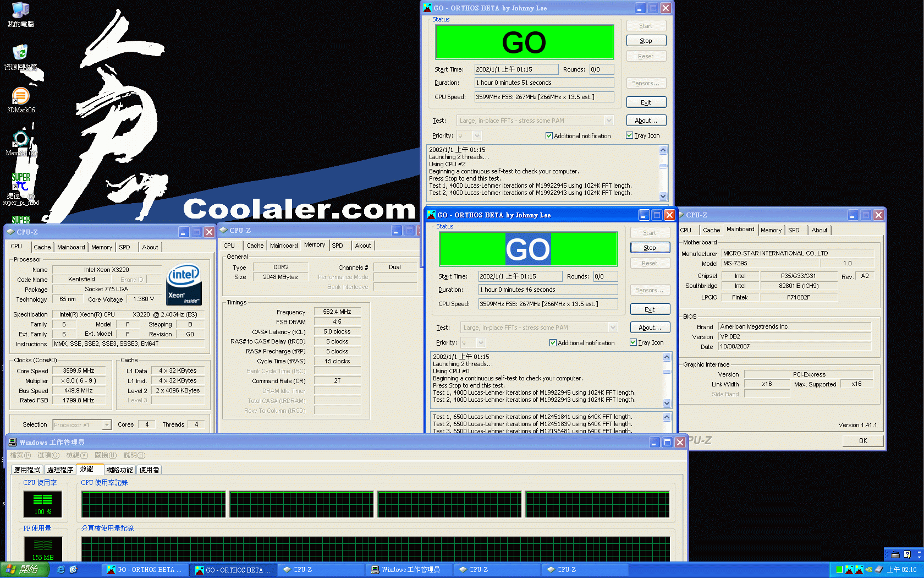Screen dimensions: 924x578
Task: Click CPU Speed field in lower ORTHOS window
Action: point(548,304)
